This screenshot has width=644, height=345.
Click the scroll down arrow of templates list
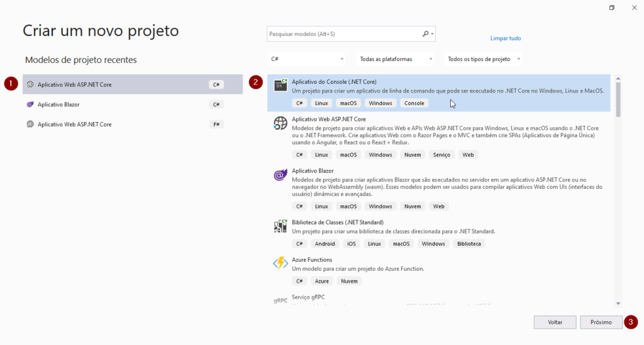point(618,303)
